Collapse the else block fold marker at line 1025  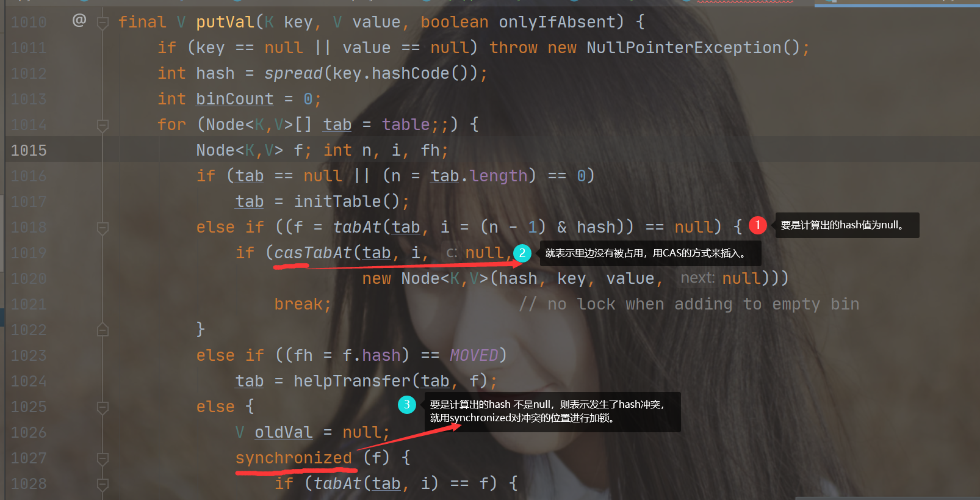(x=103, y=407)
